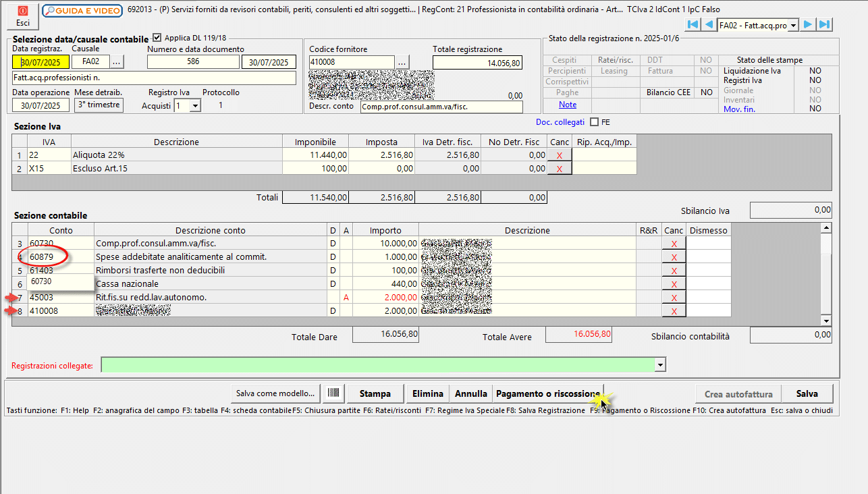
Task: Enable the FE checkbox
Action: click(x=594, y=122)
